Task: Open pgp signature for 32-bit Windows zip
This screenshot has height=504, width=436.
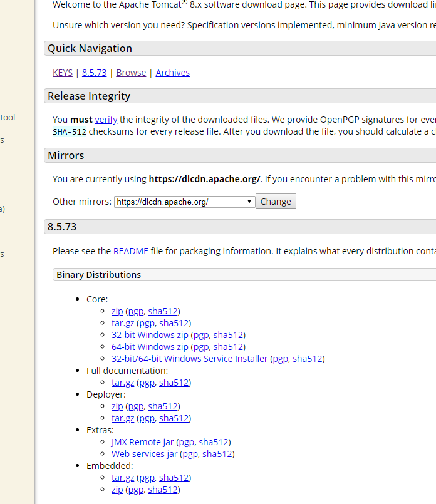Action: point(201,335)
